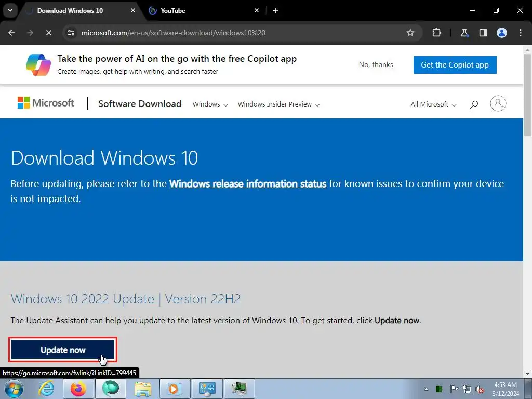Launch Firefox from the taskbar
The width and height of the screenshot is (532, 399).
coord(78,389)
